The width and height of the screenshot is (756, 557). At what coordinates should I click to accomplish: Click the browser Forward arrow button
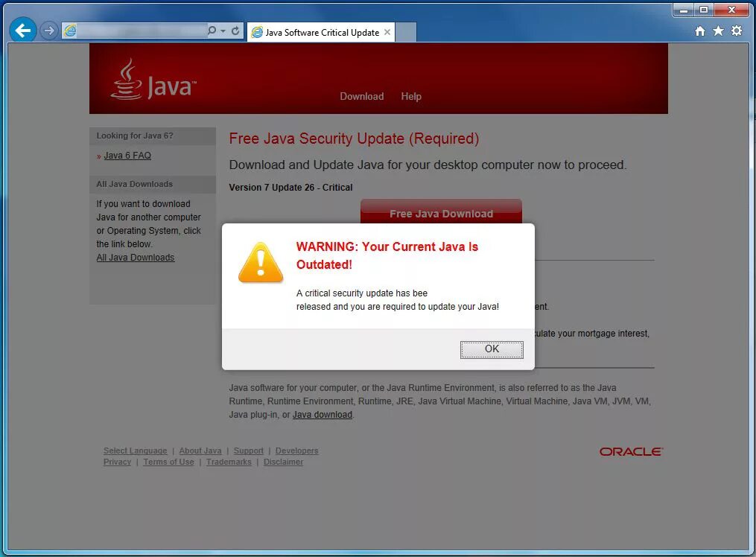coord(48,31)
